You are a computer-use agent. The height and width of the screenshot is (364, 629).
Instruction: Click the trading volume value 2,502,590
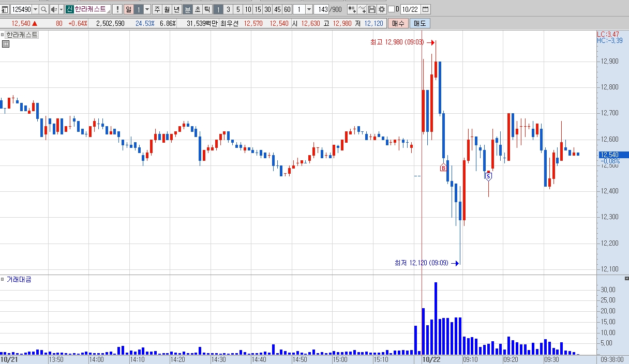[110, 23]
